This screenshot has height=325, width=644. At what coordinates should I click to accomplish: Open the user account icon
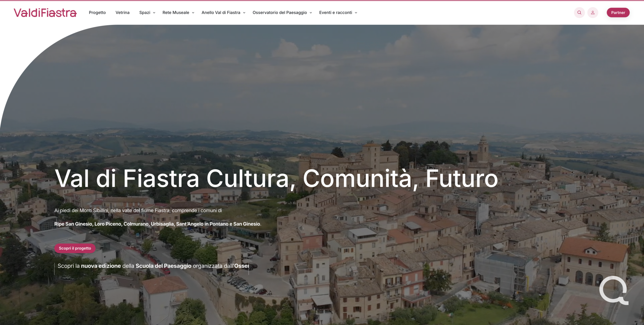[593, 13]
